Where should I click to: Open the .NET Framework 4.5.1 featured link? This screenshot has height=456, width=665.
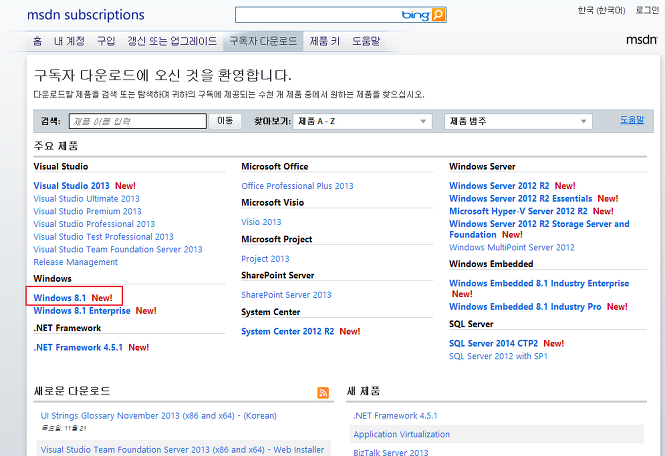tap(78, 347)
